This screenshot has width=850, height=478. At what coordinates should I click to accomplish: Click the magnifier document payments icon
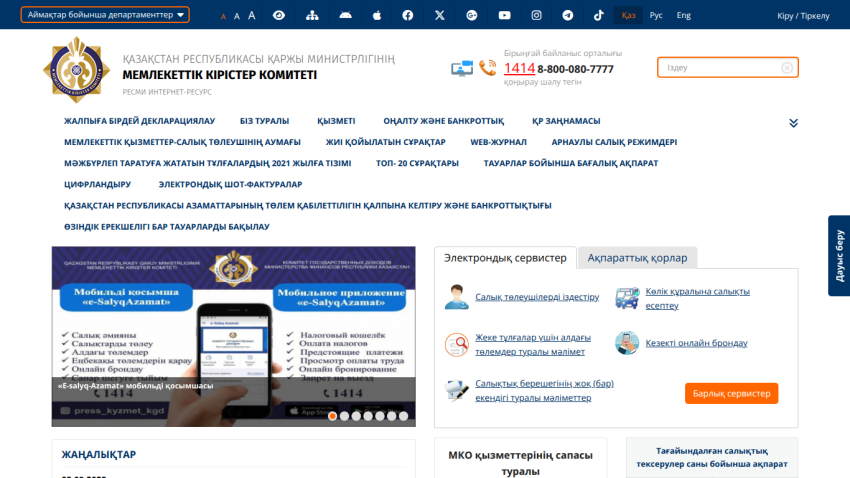click(x=456, y=345)
